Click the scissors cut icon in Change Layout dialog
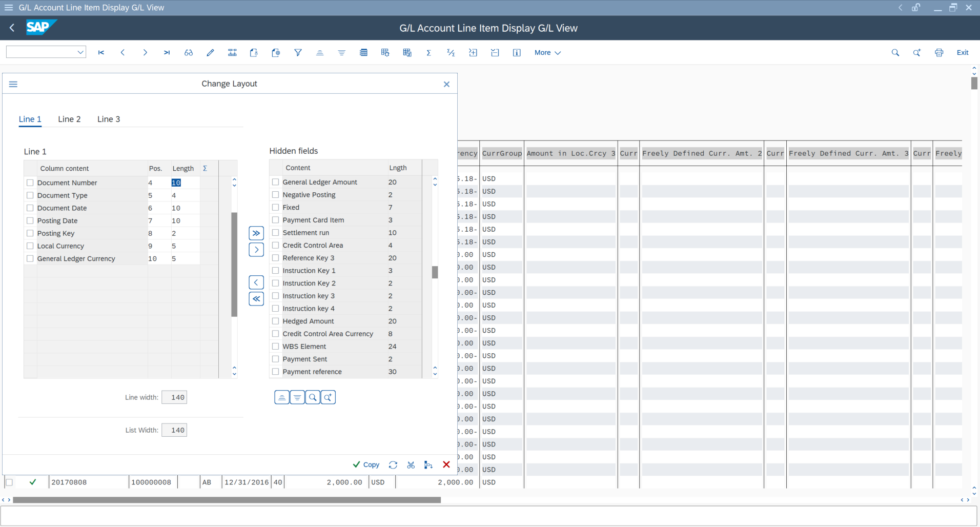Viewport: 980px width, 527px height. tap(411, 465)
